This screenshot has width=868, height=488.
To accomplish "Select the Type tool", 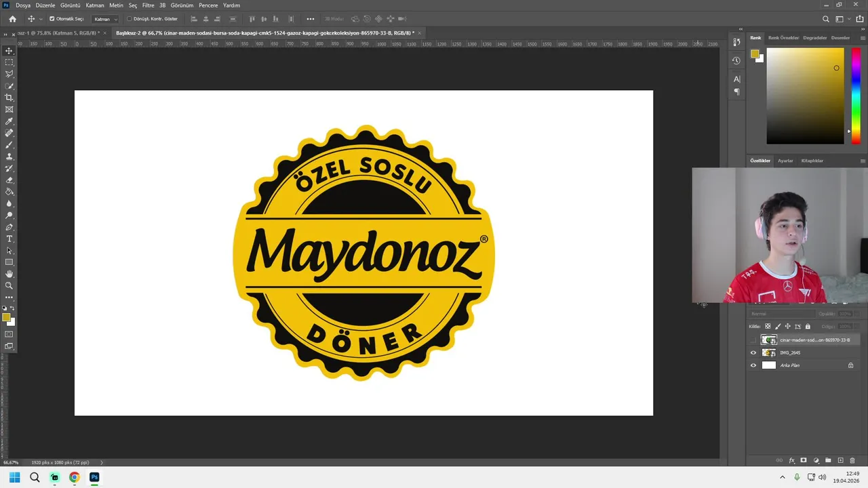I will point(9,239).
